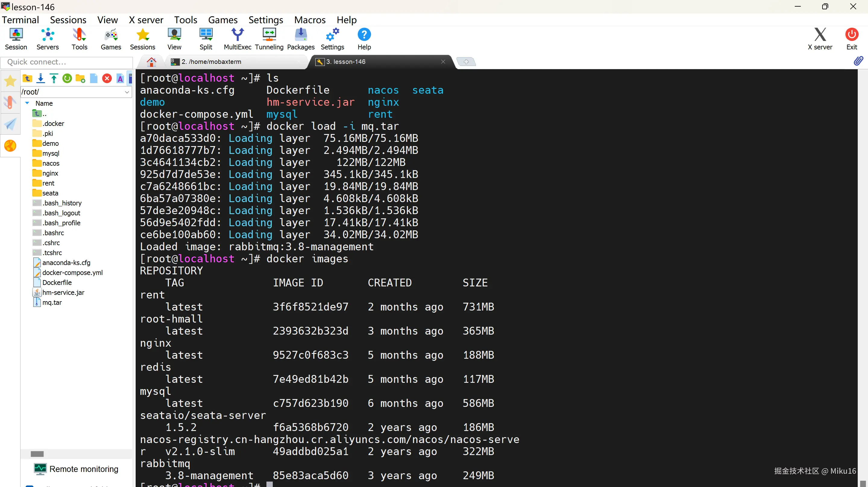This screenshot has width=868, height=487.
Task: Switch to the /home/mobaxterm tab
Action: coord(211,62)
